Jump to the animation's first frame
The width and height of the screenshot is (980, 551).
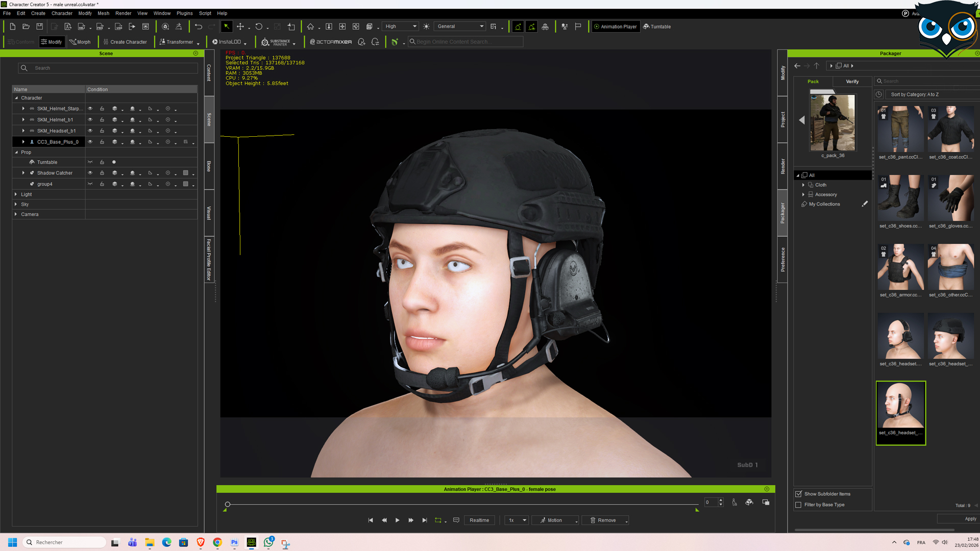click(x=371, y=520)
